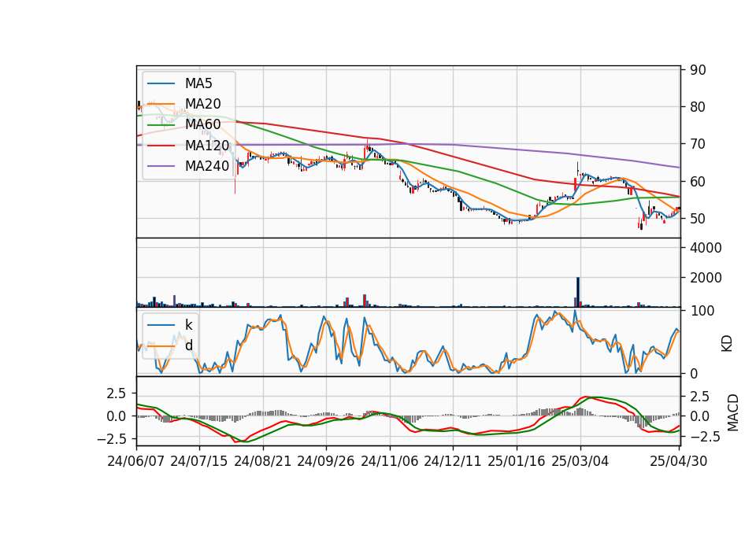Click the blue MA5 legend line sample

point(161,83)
